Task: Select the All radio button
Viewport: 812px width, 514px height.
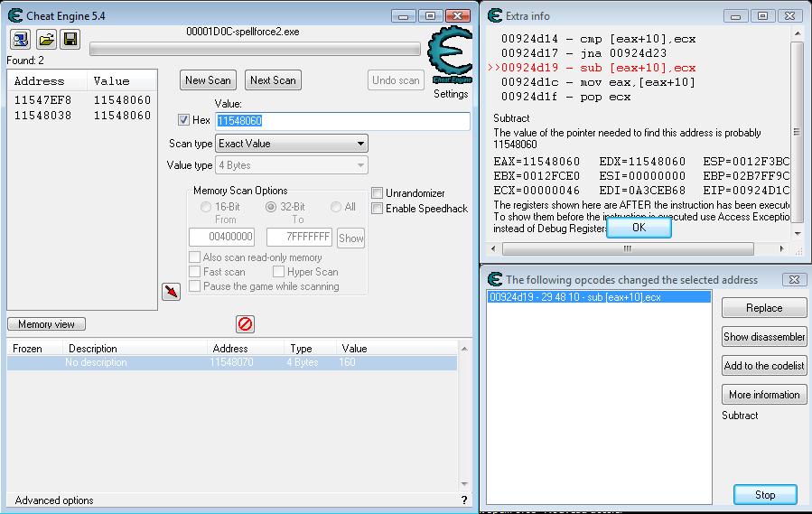Action: tap(336, 207)
